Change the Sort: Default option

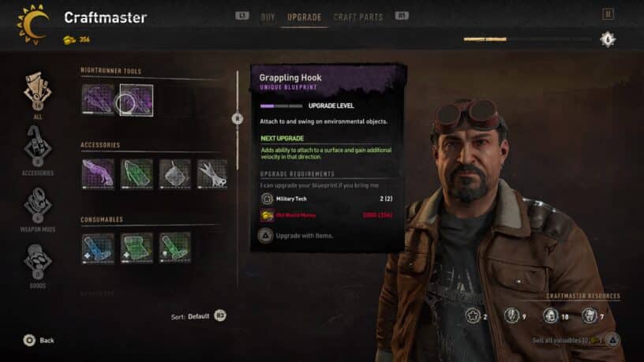pos(198,316)
